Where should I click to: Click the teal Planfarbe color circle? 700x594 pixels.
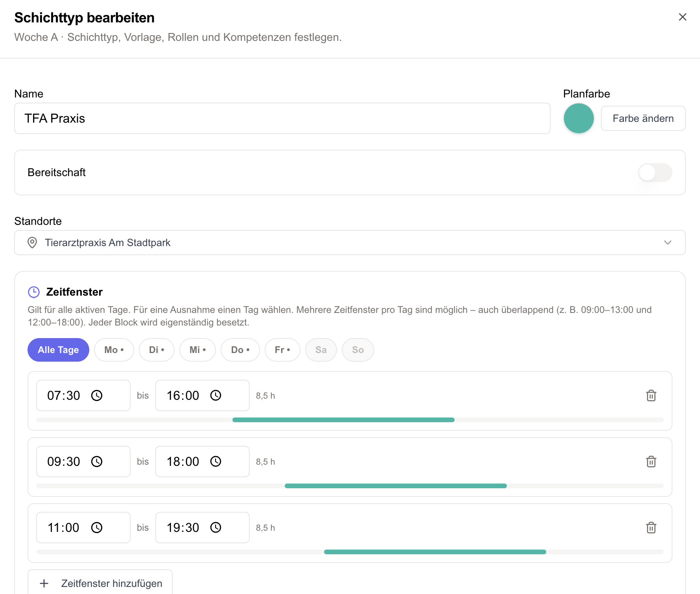click(x=578, y=118)
